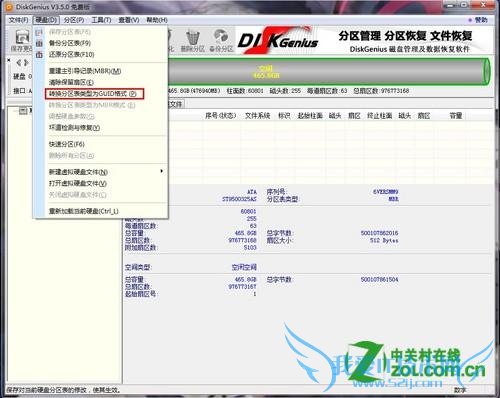Choose 快速分区(F6) from the menu
This screenshot has height=398, width=500.
(67, 144)
